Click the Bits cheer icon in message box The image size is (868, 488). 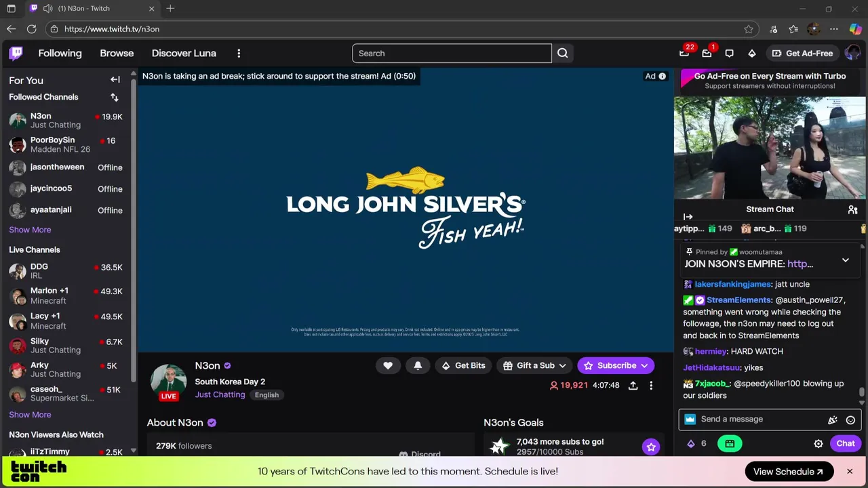coord(833,420)
